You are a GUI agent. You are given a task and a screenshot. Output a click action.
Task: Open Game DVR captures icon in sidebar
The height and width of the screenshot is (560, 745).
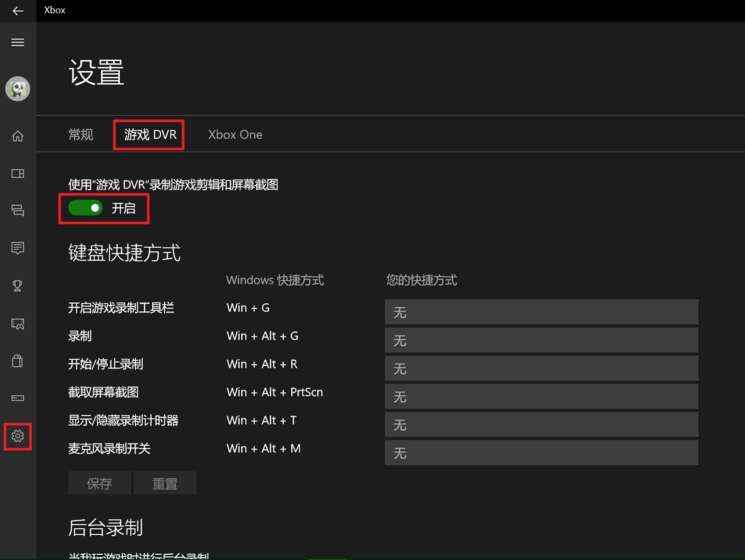click(17, 323)
